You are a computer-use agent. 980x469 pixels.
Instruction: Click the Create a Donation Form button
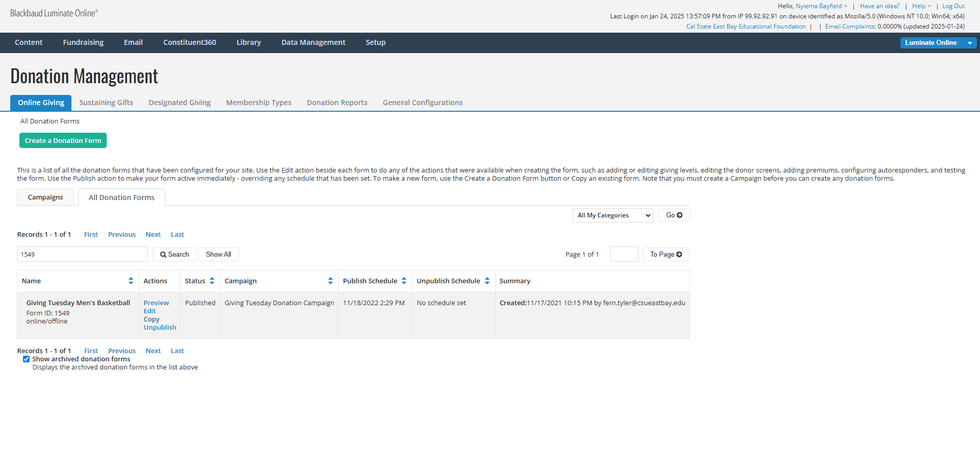point(63,140)
